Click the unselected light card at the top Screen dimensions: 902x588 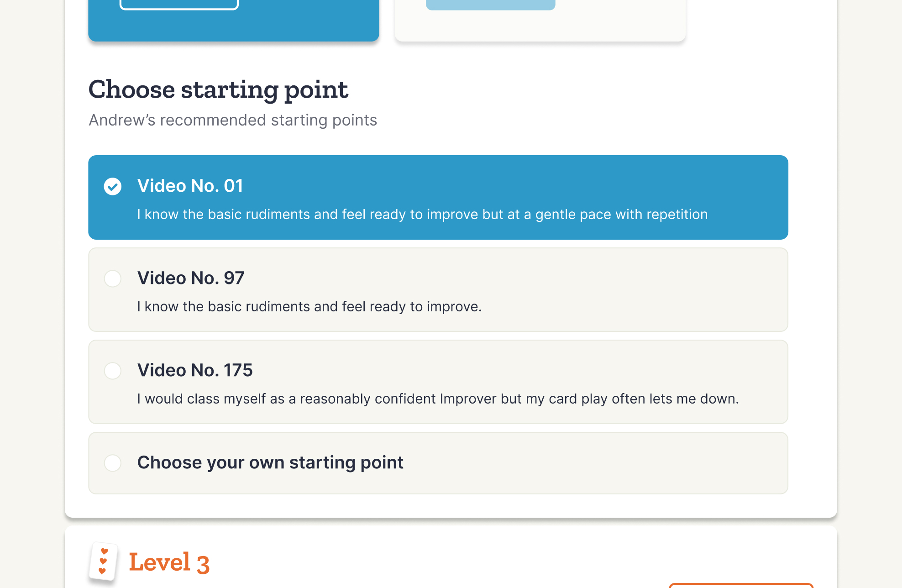(x=540, y=21)
